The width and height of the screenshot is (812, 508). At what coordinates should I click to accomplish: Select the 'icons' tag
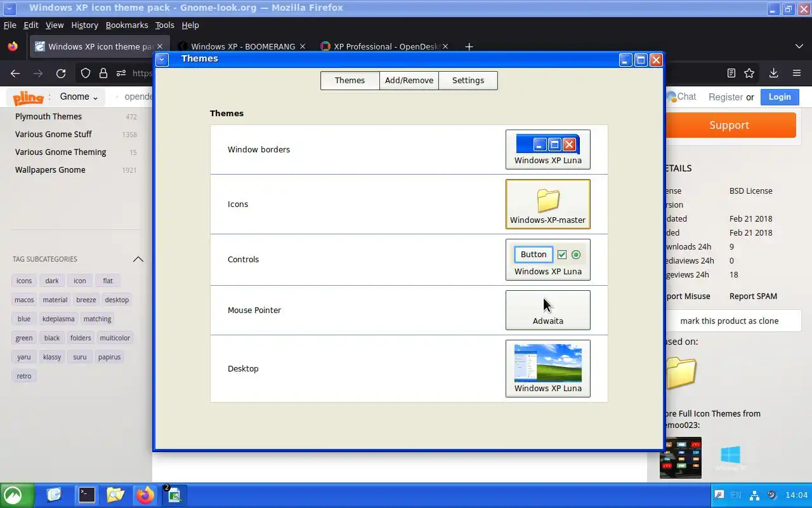pos(24,281)
